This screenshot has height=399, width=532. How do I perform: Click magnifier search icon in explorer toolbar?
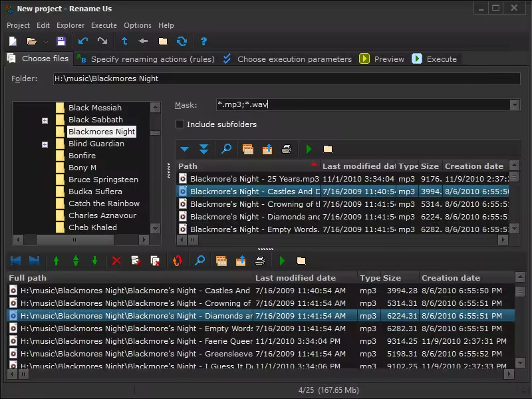pyautogui.click(x=226, y=149)
